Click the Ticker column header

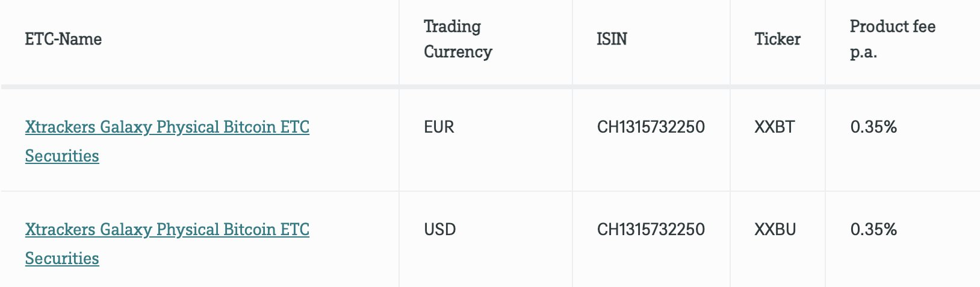coord(777,39)
